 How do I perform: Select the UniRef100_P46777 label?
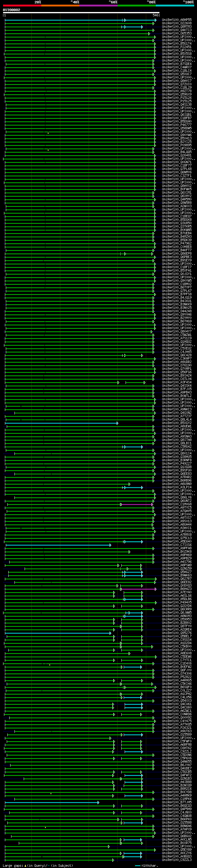177,125
